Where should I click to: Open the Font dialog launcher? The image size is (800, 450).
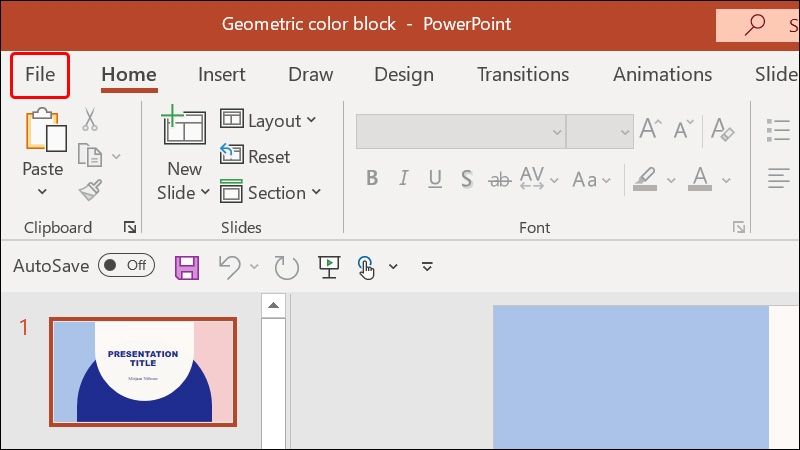tap(739, 227)
